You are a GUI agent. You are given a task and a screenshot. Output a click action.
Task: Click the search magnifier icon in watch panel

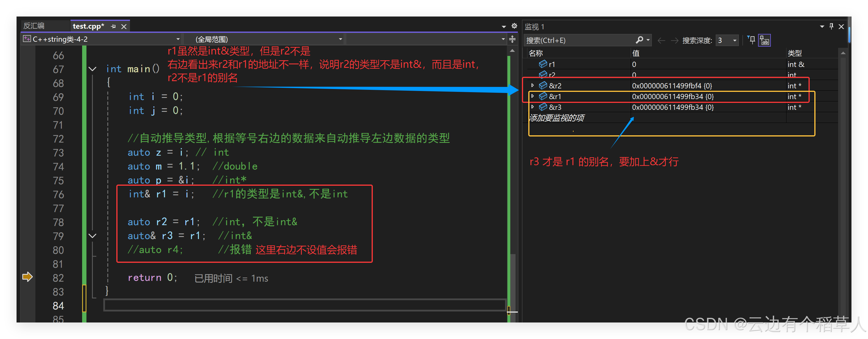pos(639,40)
